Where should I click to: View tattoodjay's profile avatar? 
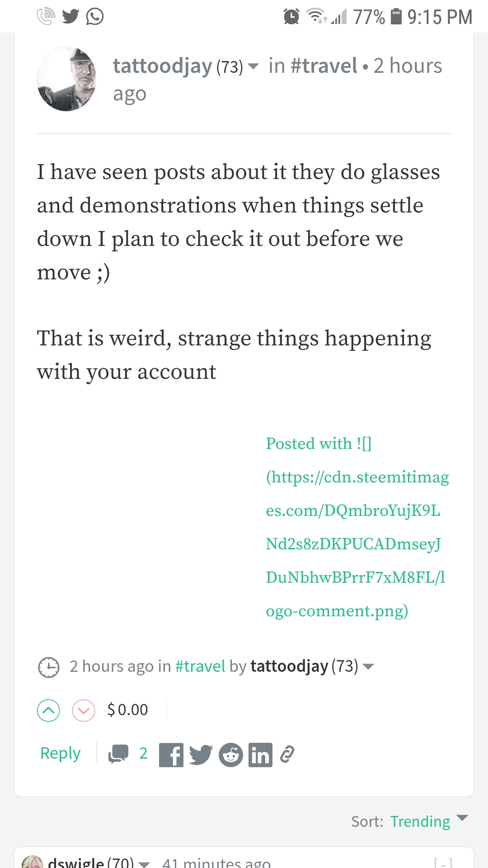coord(66,79)
